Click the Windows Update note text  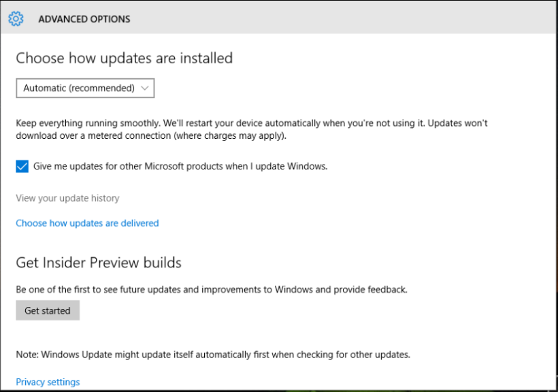pyautogui.click(x=213, y=355)
